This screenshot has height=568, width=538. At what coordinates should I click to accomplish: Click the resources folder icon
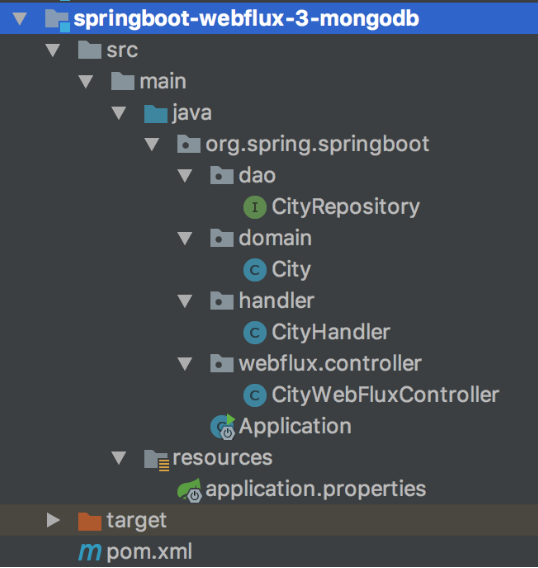(157, 460)
